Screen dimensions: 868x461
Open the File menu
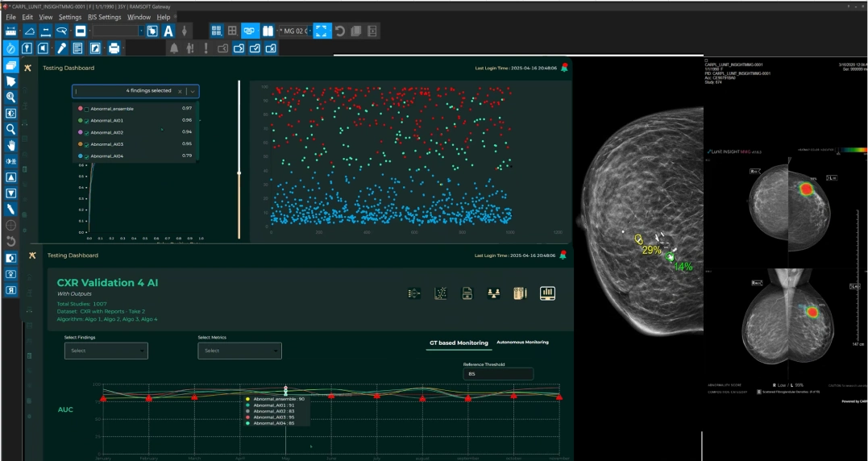tap(10, 17)
